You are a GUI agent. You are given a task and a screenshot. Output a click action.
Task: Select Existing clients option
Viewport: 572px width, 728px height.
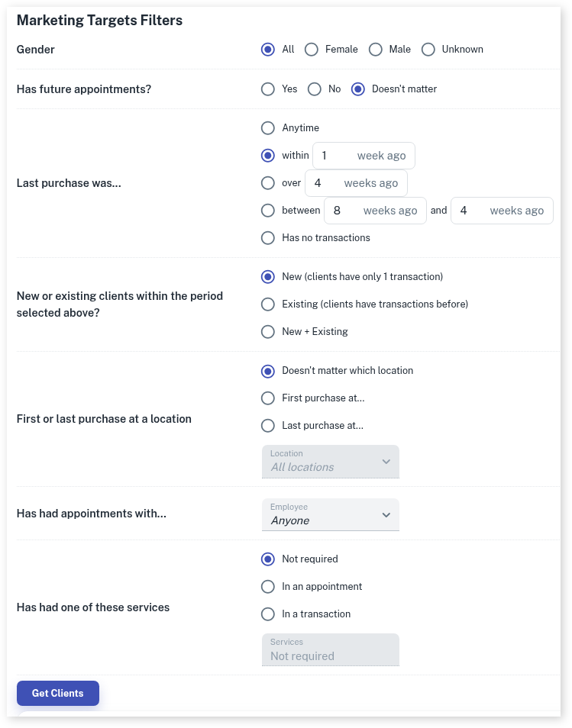click(268, 304)
